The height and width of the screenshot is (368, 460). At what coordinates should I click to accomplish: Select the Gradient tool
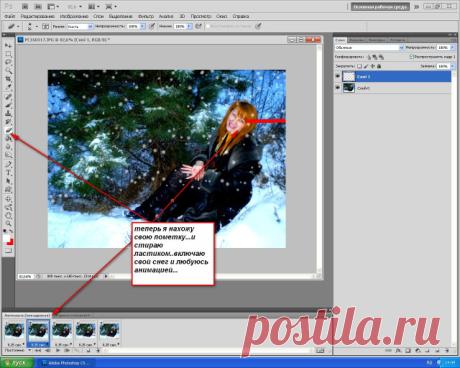8,139
